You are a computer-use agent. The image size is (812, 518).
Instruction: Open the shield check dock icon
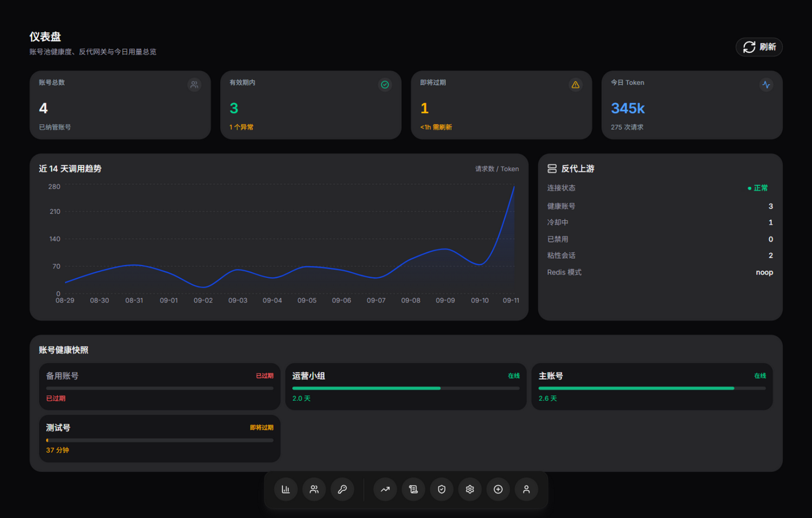point(441,489)
